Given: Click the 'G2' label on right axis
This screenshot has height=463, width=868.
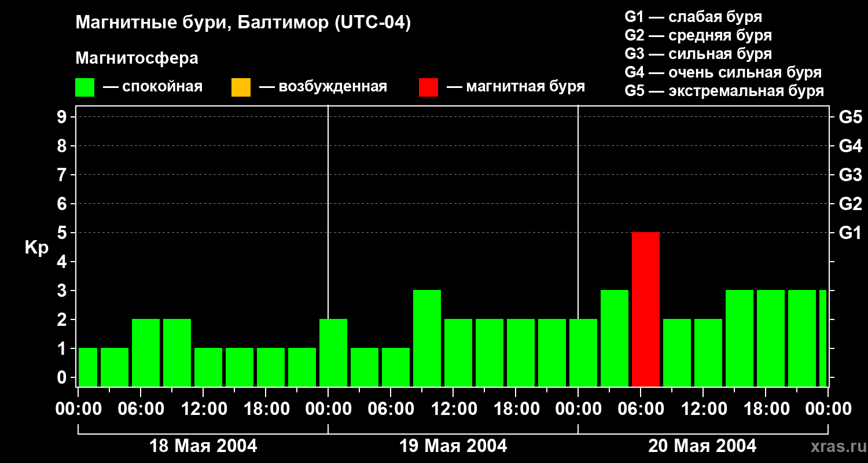Looking at the screenshot, I should click(x=851, y=204).
